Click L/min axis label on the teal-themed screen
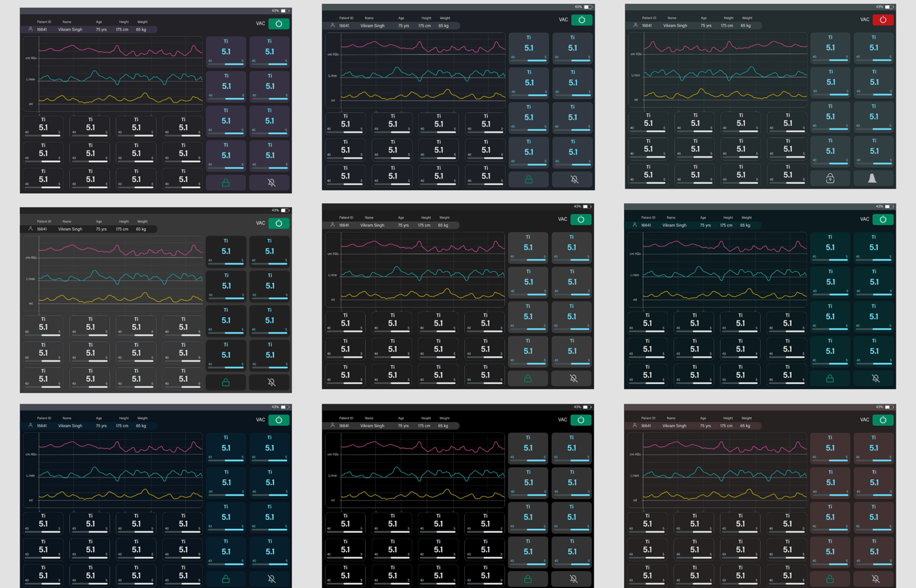The image size is (916, 588). click(x=635, y=275)
